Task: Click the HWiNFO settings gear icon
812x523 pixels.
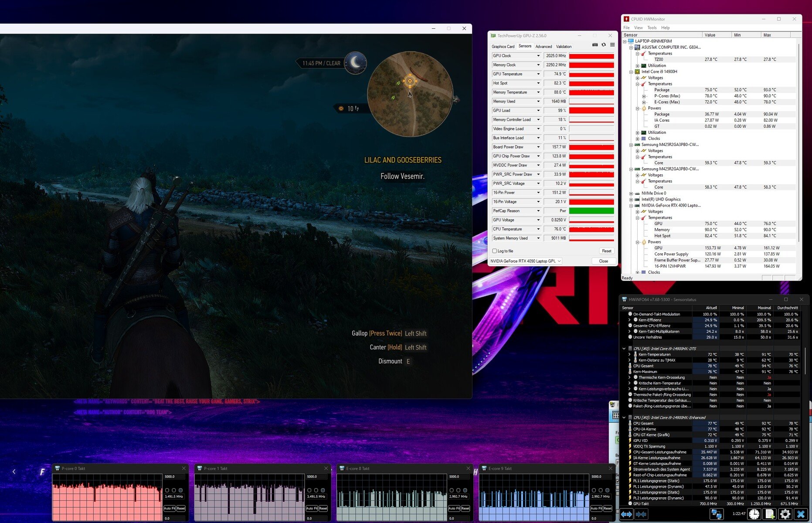Action: pos(785,514)
